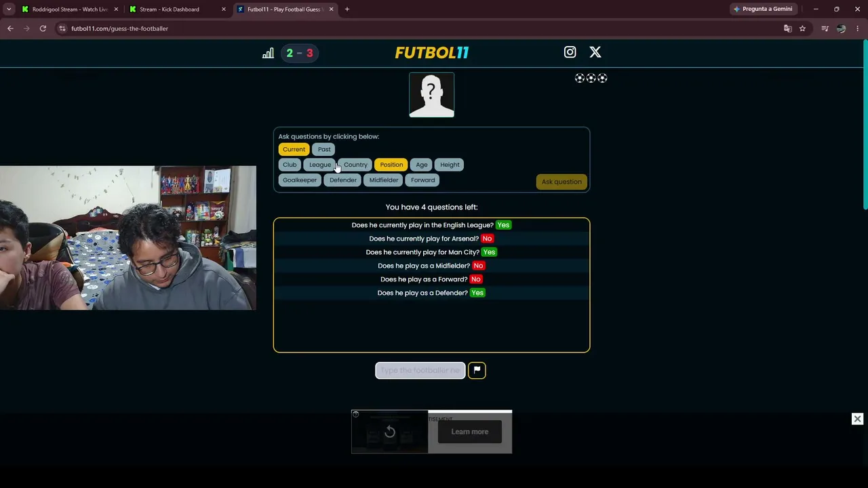Click the footballer name input field
The height and width of the screenshot is (488, 868).
[420, 370]
